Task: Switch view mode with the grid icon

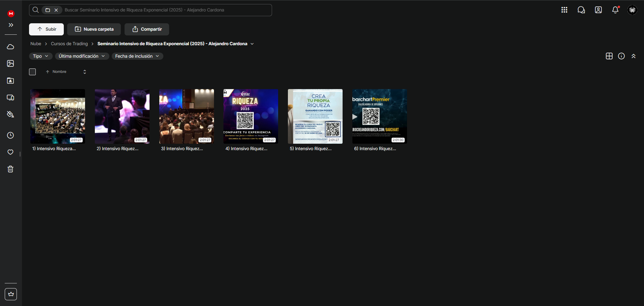Action: point(609,56)
